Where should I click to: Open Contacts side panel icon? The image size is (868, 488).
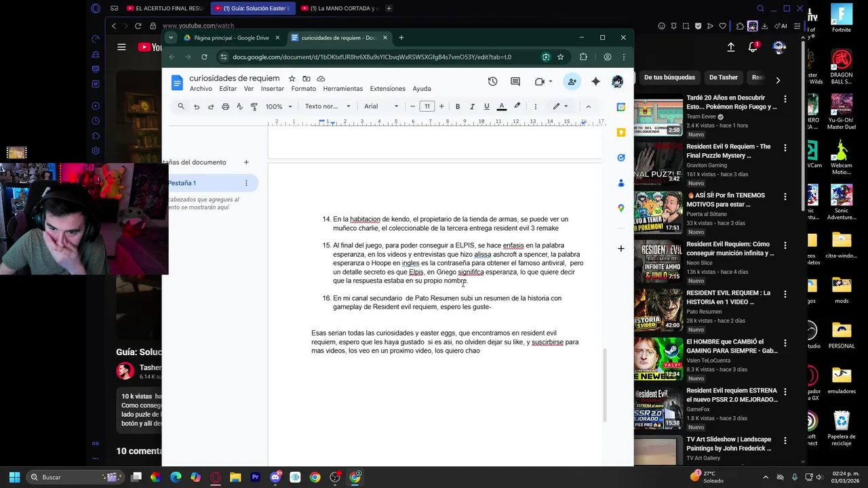click(x=620, y=183)
